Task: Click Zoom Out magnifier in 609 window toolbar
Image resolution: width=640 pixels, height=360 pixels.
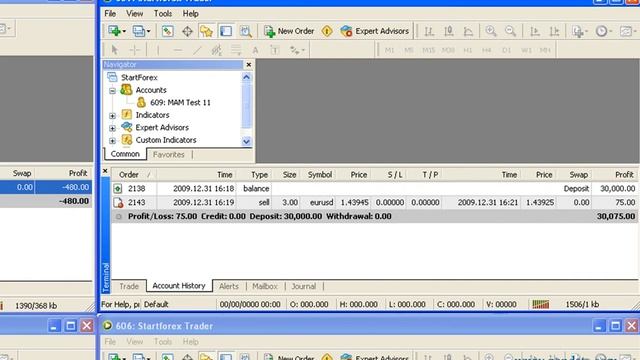Action: tap(510, 31)
